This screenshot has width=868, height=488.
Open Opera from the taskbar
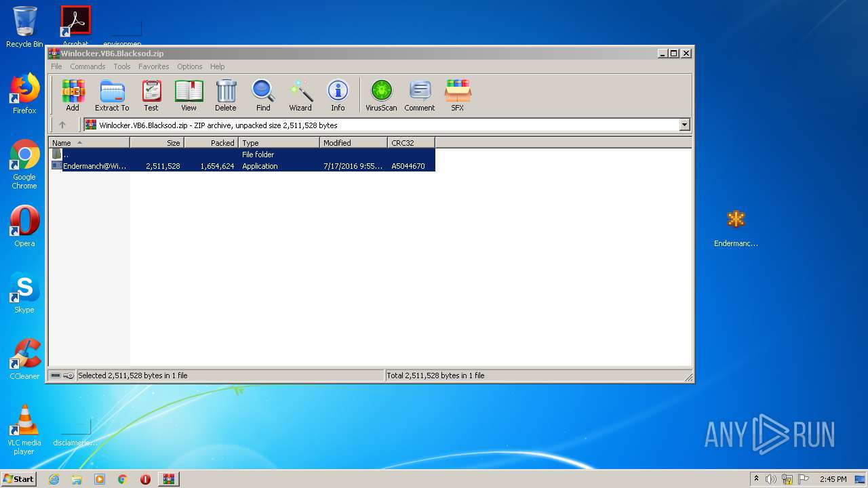pos(145,479)
